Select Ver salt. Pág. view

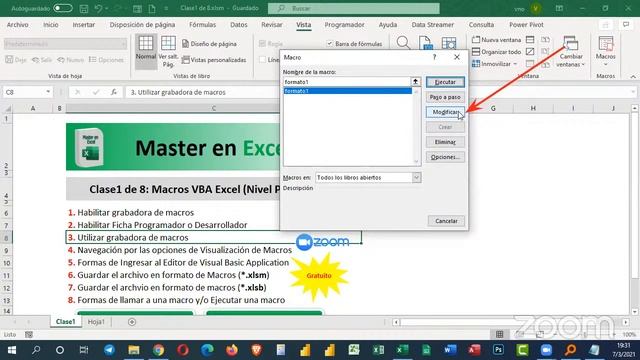click(x=168, y=51)
